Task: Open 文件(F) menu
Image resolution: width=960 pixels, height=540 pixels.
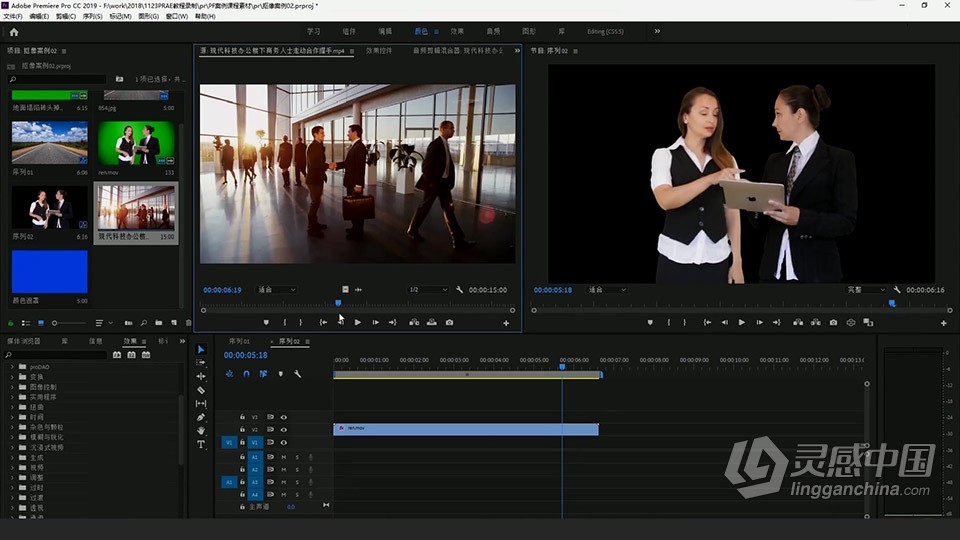Action: coord(13,17)
